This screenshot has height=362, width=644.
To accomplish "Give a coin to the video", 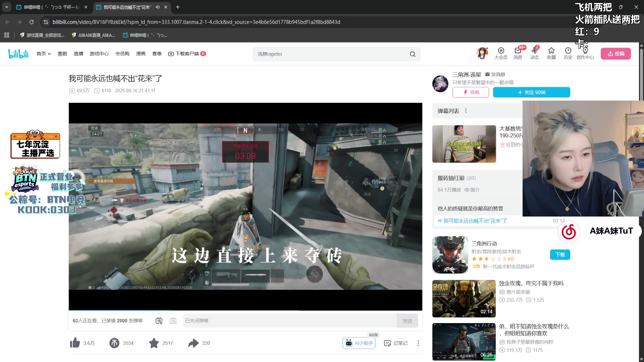I will coord(114,343).
